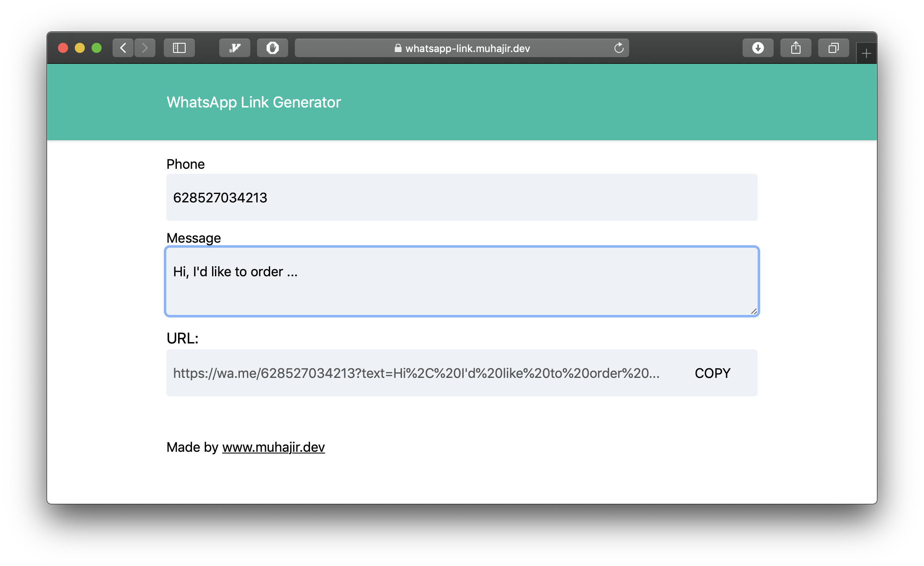Click COPY to copy the WhatsApp link
The width and height of the screenshot is (924, 566).
coord(712,373)
